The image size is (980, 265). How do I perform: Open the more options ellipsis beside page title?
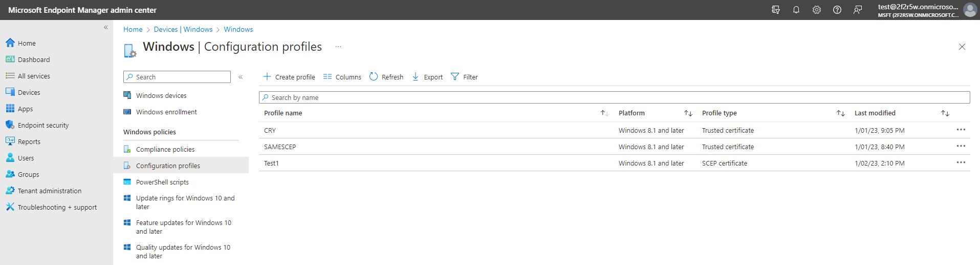tap(338, 47)
